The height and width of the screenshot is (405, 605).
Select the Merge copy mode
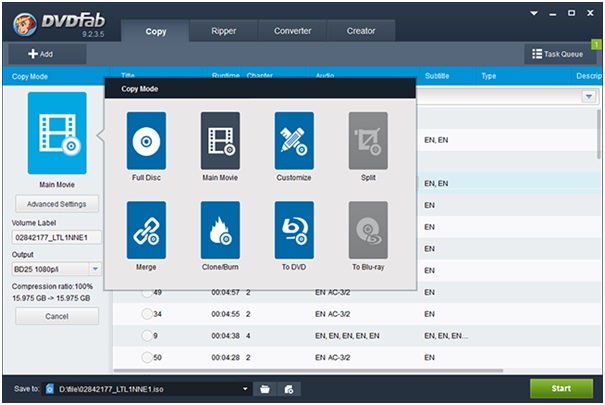[x=146, y=230]
